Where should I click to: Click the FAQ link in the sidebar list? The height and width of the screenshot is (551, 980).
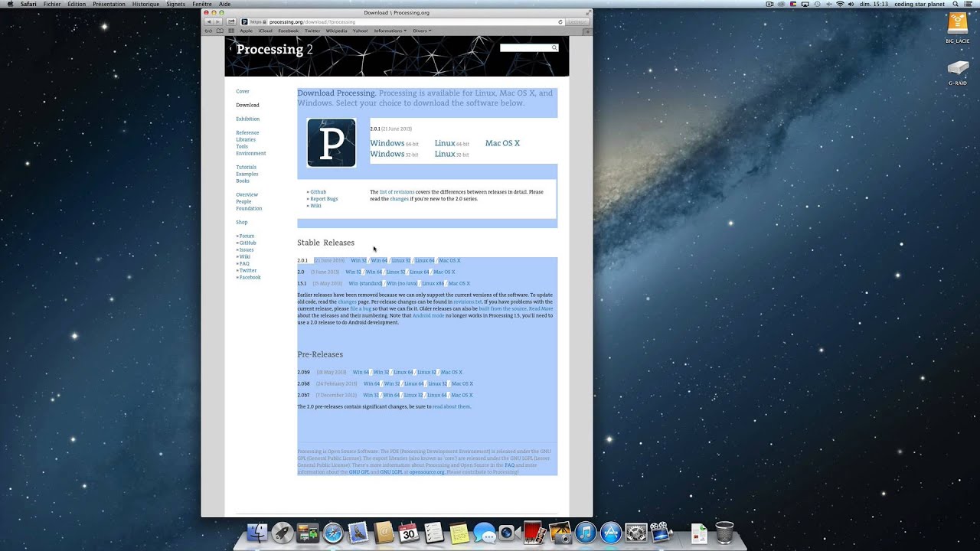(244, 263)
